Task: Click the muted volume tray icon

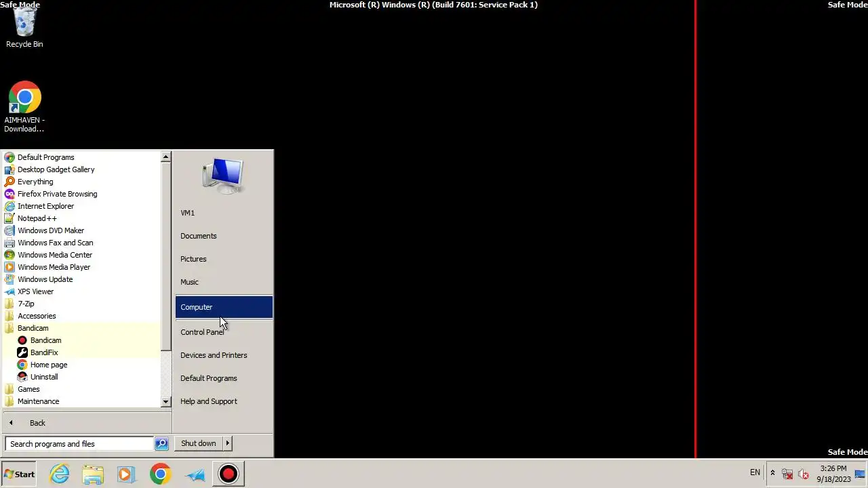Action: (x=804, y=474)
